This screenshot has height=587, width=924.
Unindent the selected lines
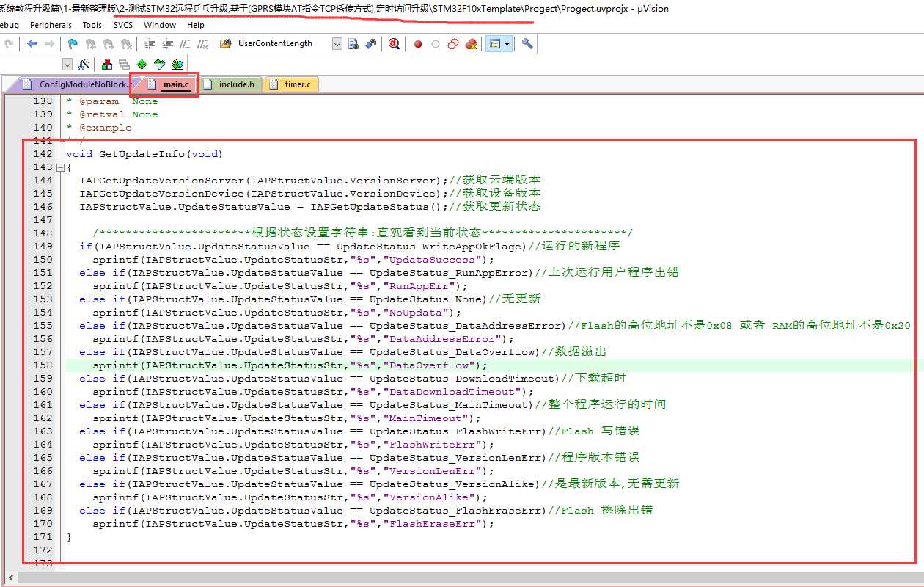pyautogui.click(x=167, y=44)
